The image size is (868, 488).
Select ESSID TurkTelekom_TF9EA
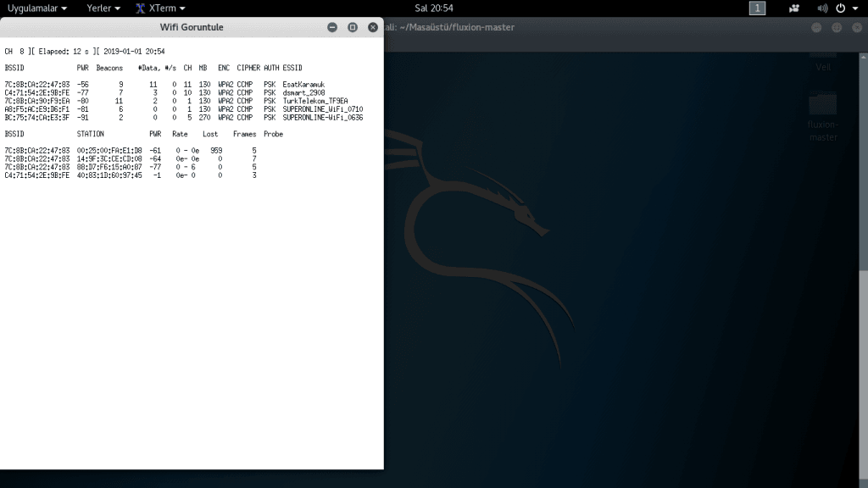pos(315,102)
